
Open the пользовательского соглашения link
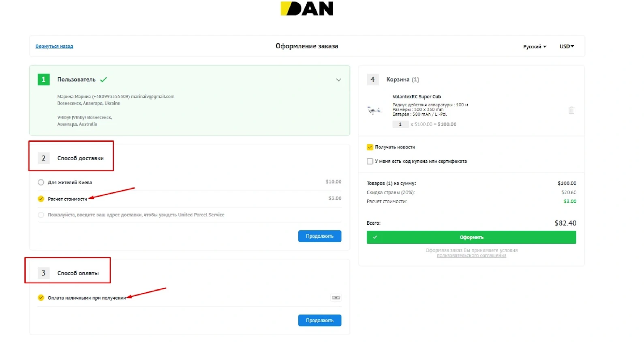click(x=471, y=256)
